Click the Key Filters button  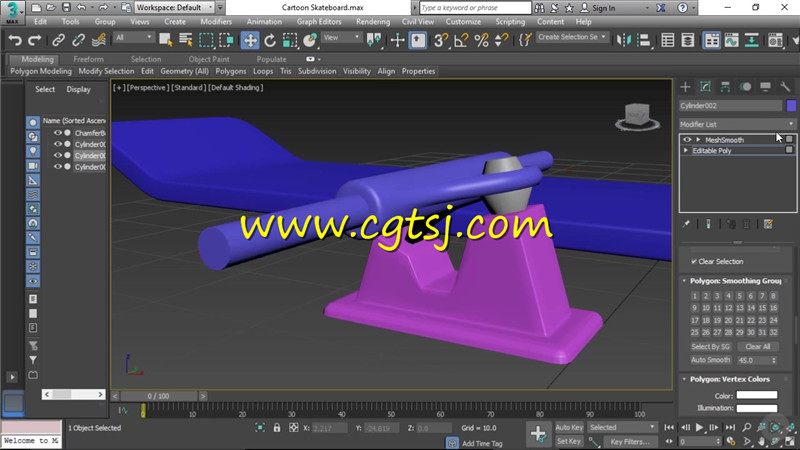[x=630, y=442]
